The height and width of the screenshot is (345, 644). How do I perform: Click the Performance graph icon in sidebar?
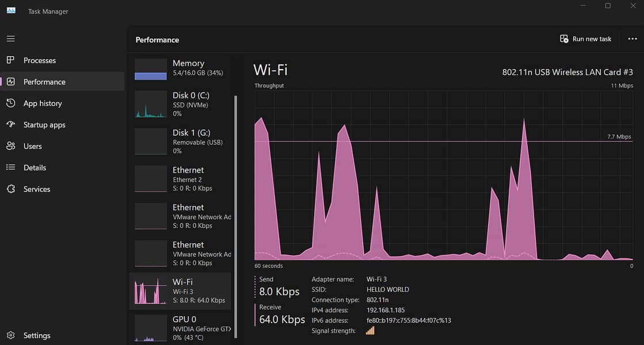click(11, 82)
